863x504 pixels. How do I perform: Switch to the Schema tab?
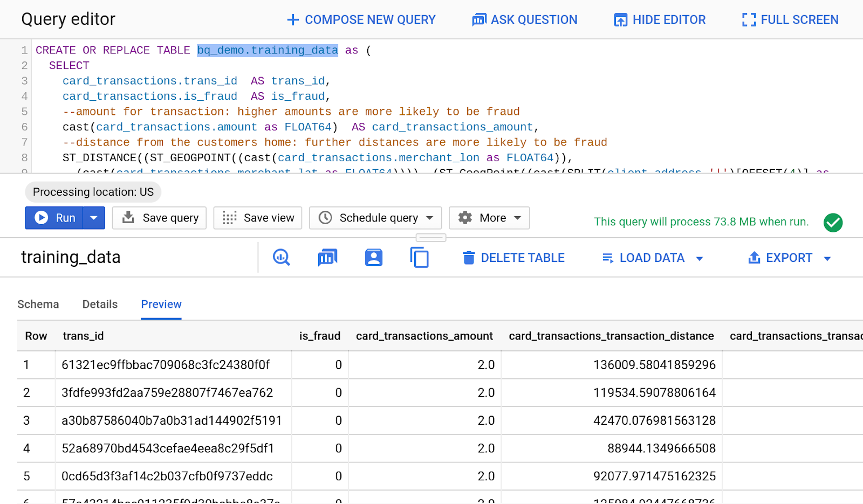point(38,305)
